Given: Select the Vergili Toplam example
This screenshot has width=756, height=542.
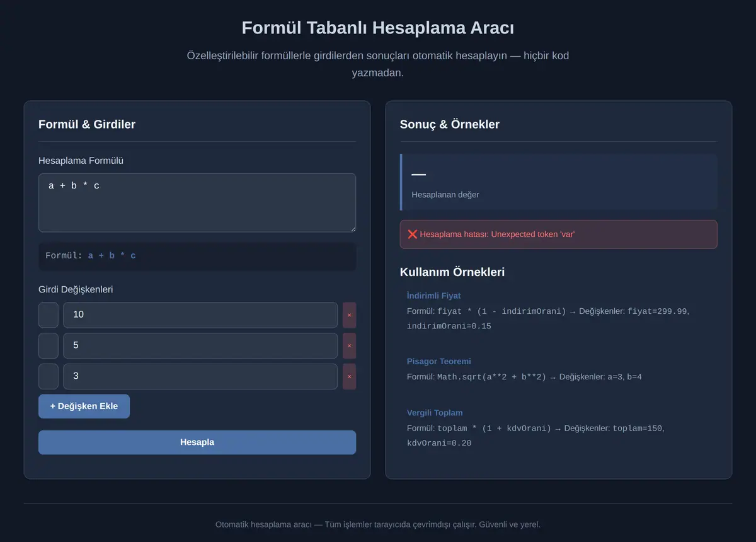Looking at the screenshot, I should [x=435, y=413].
